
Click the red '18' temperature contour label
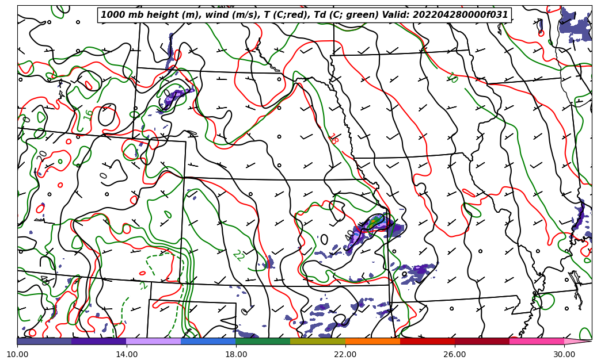333,139
